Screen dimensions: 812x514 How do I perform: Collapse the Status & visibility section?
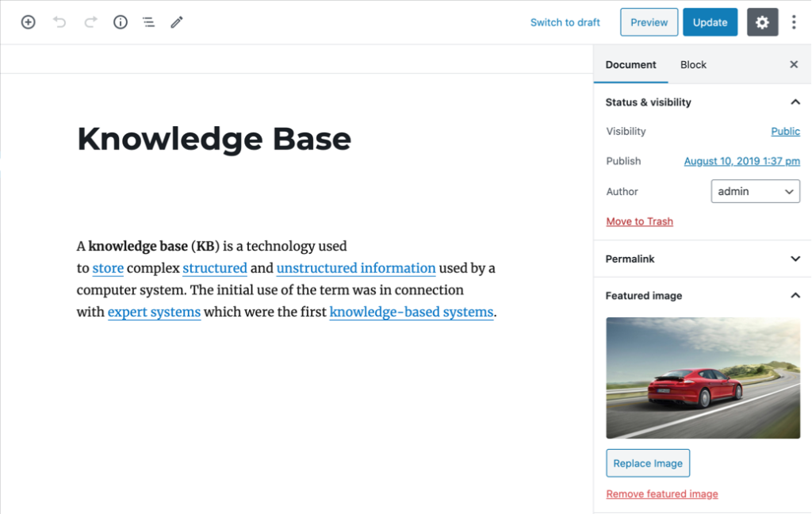coord(795,102)
